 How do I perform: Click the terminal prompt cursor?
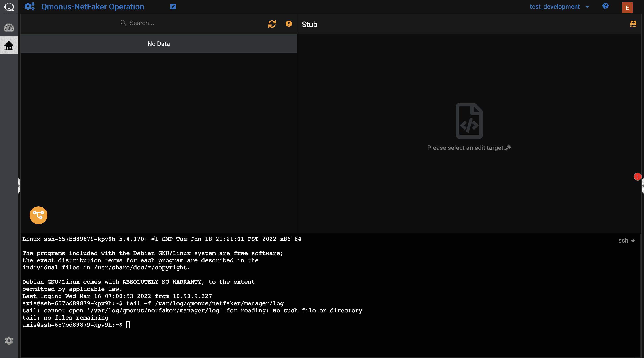128,325
